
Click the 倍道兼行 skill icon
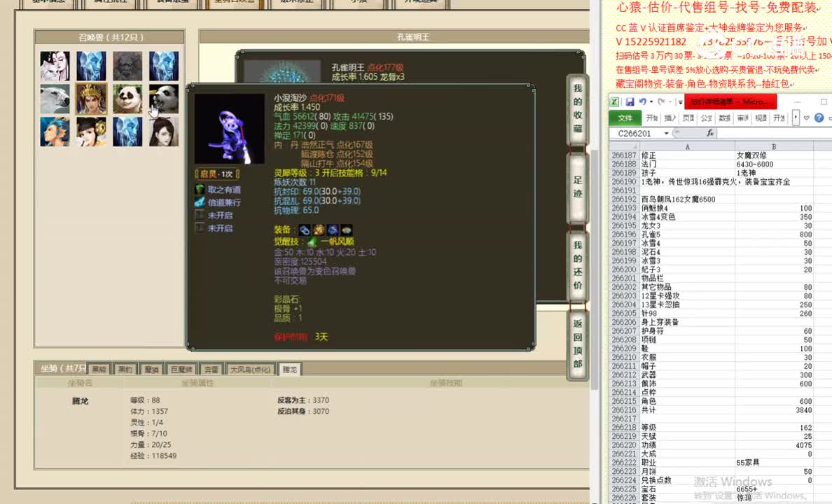pyautogui.click(x=200, y=202)
